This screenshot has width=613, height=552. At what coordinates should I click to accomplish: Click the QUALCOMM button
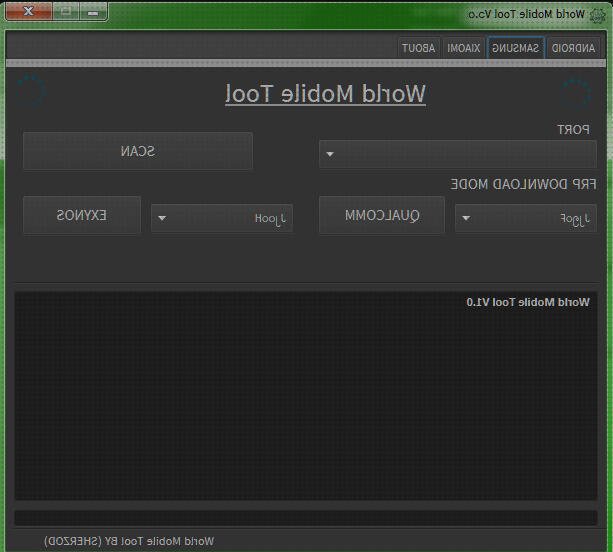382,216
